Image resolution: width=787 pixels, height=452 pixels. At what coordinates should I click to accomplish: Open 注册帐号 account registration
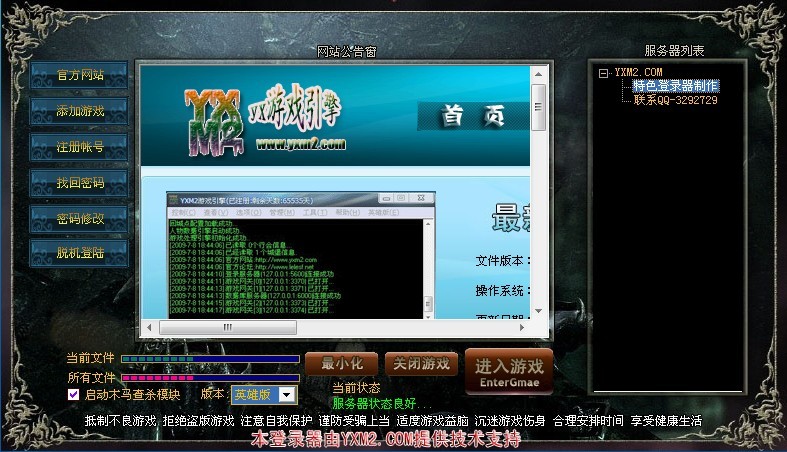coord(80,146)
